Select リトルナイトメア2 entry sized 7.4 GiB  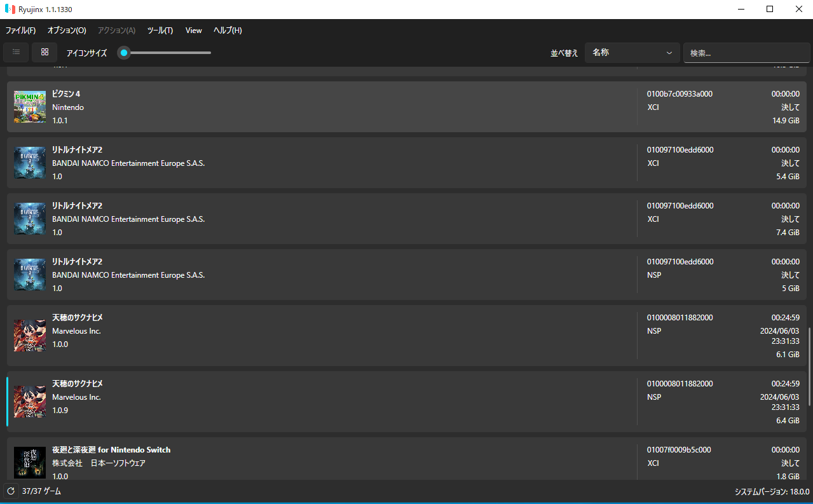coord(318,219)
